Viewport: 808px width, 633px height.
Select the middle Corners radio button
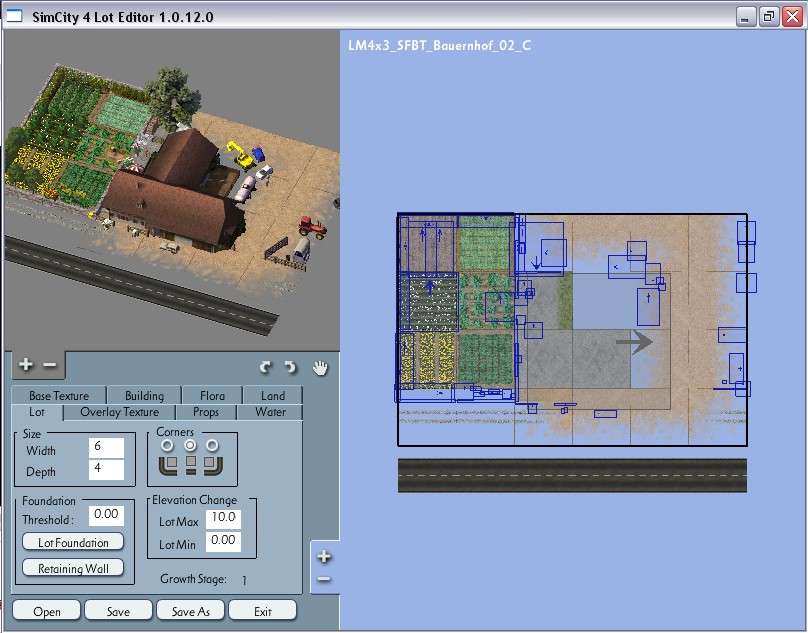[x=190, y=445]
